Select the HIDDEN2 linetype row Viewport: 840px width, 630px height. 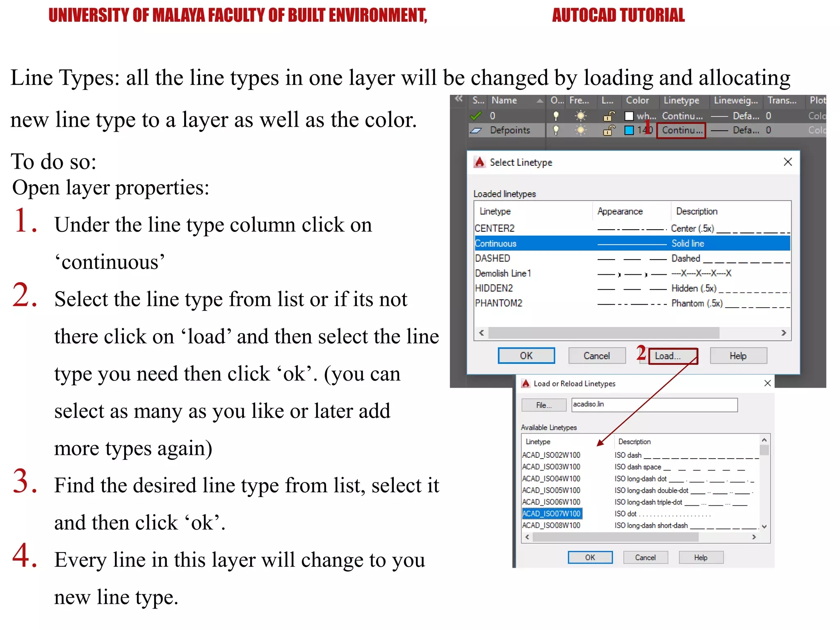coord(632,288)
